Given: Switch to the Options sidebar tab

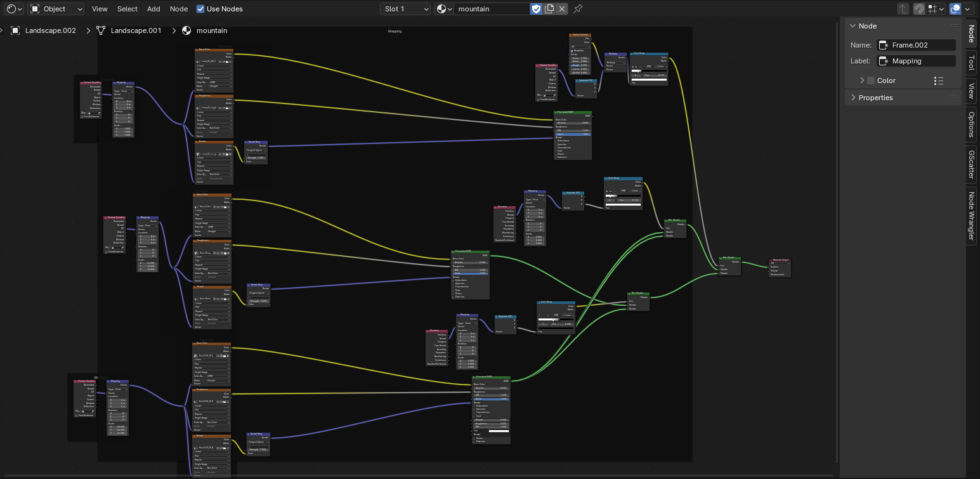Looking at the screenshot, I should click(972, 124).
